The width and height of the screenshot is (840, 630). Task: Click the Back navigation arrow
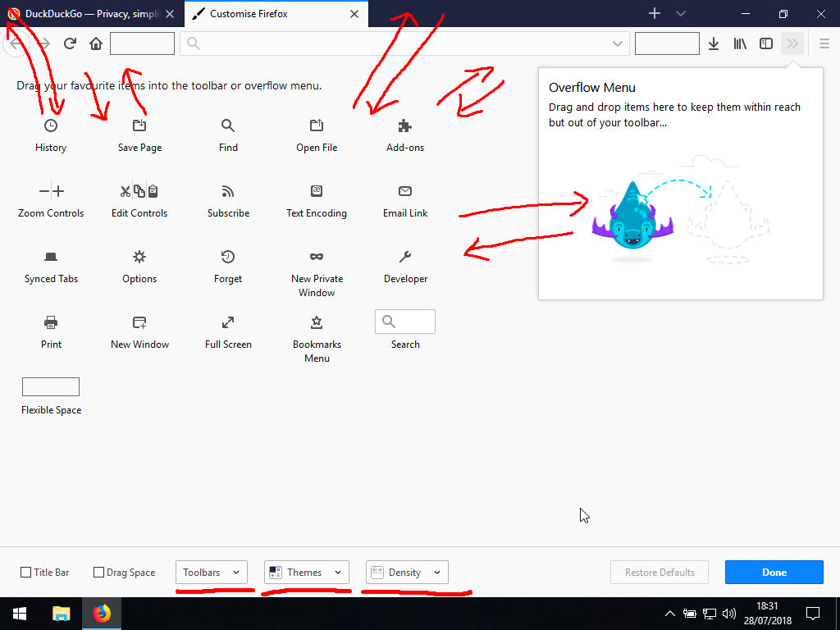(x=16, y=43)
